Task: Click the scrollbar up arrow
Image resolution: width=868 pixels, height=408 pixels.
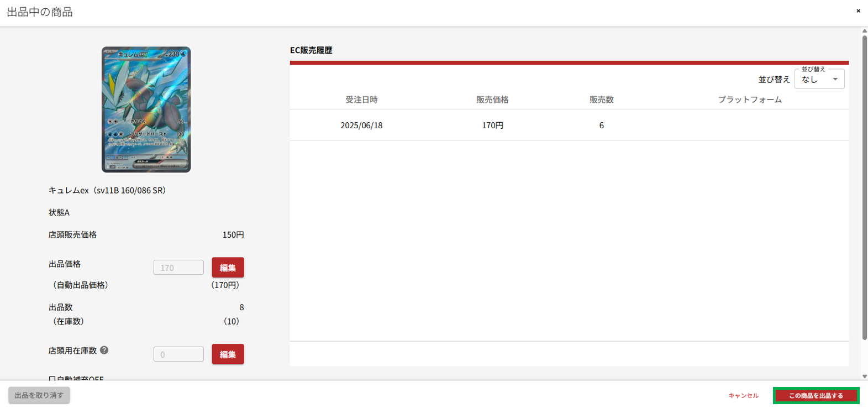Action: coord(864,31)
